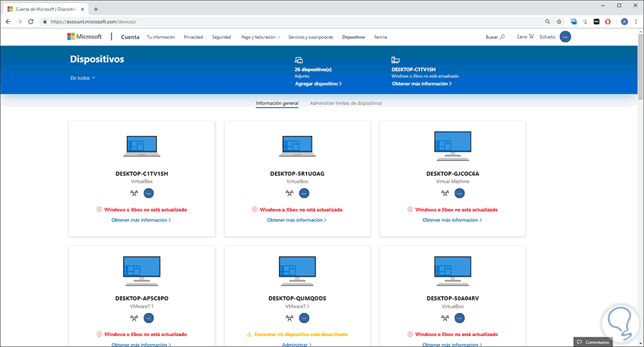644x347 pixels.
Task: Reload the page with refresh icon
Action: tap(31, 22)
